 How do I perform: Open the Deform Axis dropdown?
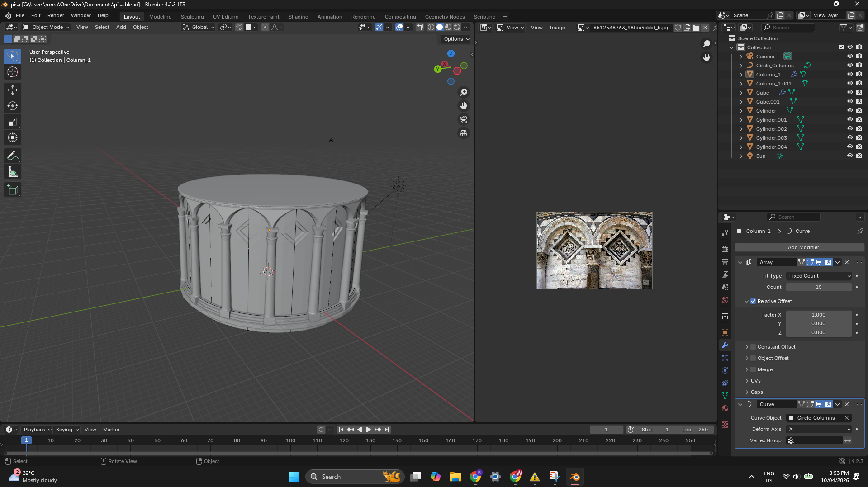click(x=819, y=429)
